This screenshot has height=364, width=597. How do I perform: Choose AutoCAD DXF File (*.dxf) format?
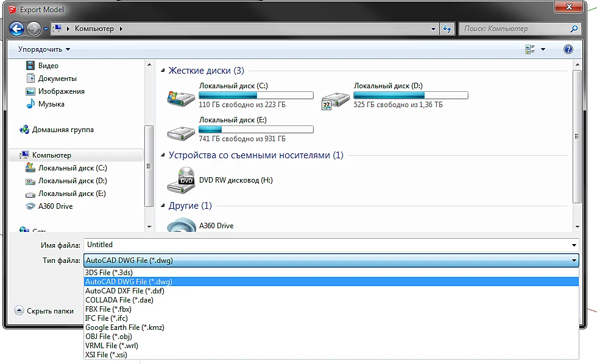coord(331,290)
